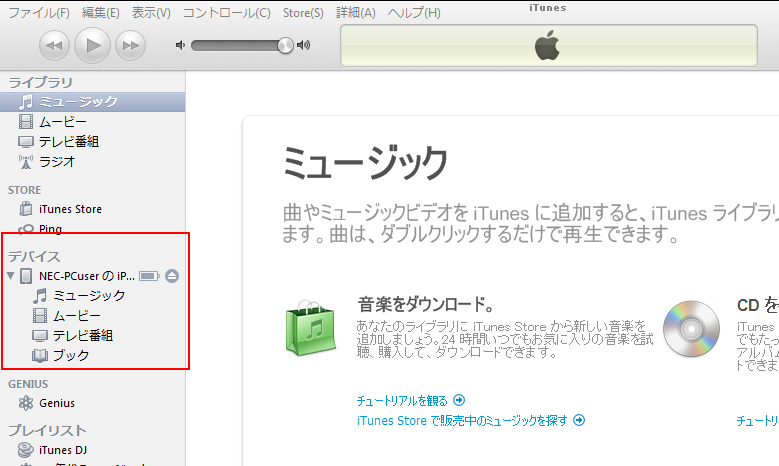The width and height of the screenshot is (779, 466).
Task: Open the コントロール(C) menu
Action: (227, 13)
